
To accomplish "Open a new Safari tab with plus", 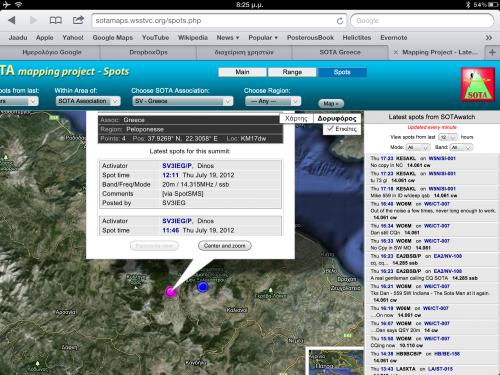I will (x=492, y=52).
